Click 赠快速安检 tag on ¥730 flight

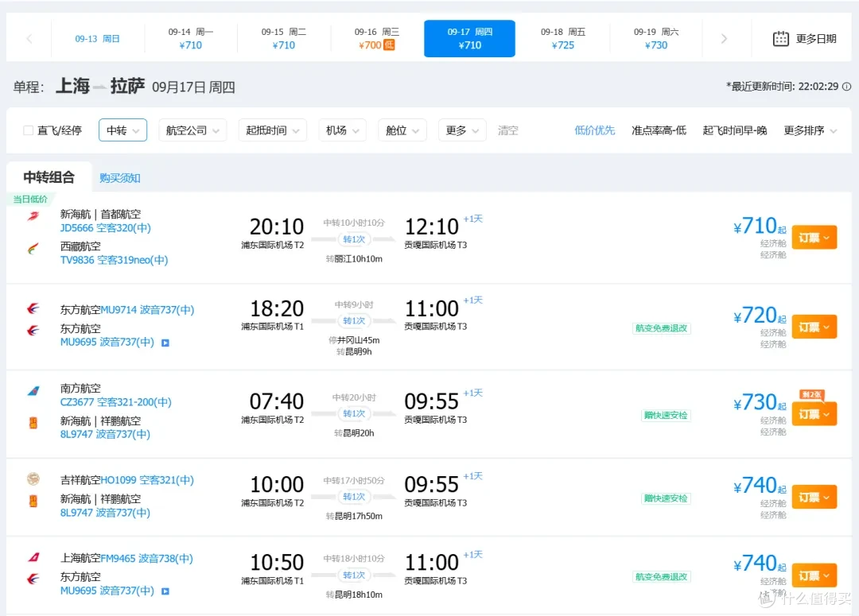click(x=666, y=416)
